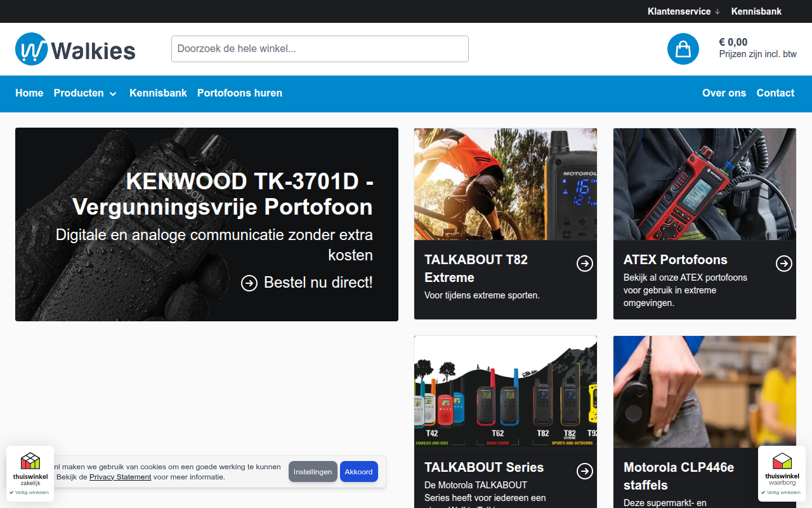The height and width of the screenshot is (508, 812).
Task: Open the shopping bag cart icon
Action: tap(683, 49)
